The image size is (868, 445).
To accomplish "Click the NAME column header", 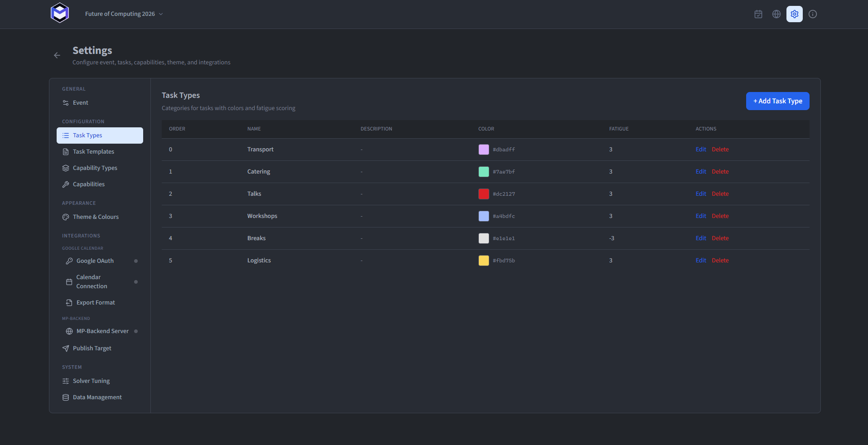I will point(254,129).
